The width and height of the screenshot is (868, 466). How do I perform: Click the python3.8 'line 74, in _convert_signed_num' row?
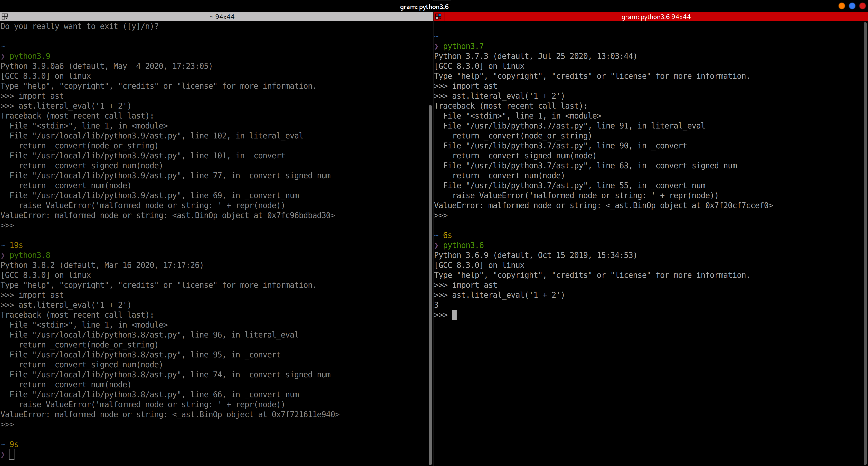click(170, 375)
